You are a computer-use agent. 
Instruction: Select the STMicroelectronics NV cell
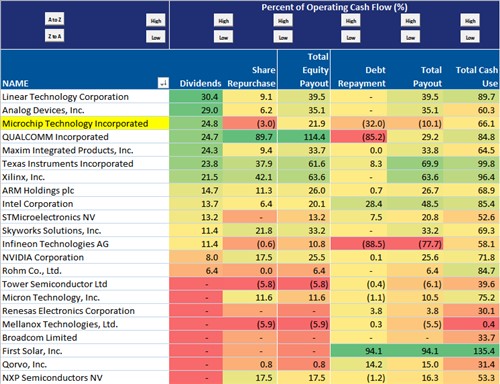point(85,217)
